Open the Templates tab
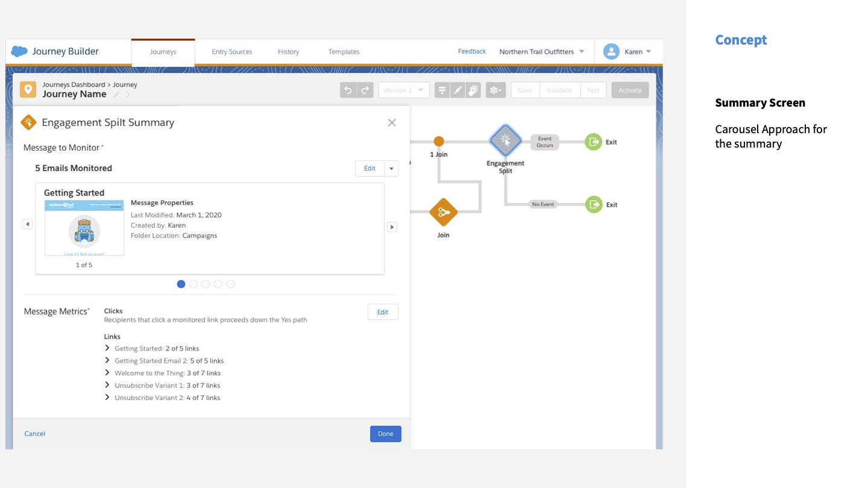Image resolution: width=868 pixels, height=488 pixels. click(344, 52)
